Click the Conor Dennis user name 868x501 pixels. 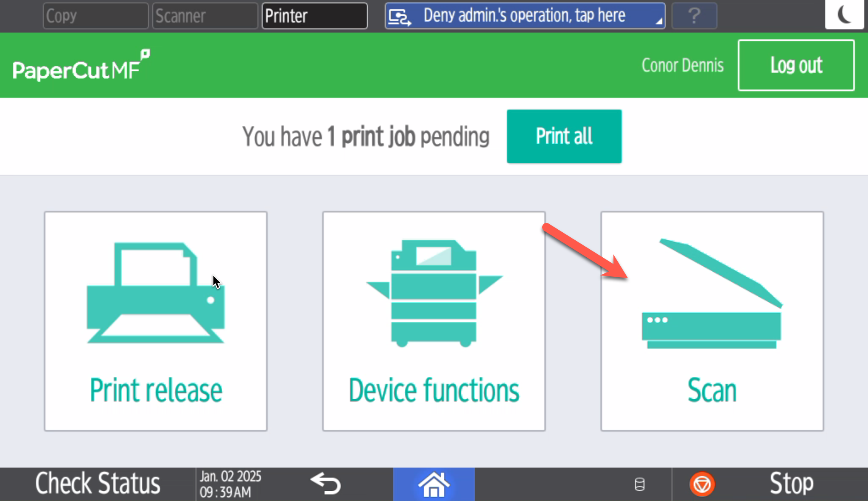[x=682, y=65]
